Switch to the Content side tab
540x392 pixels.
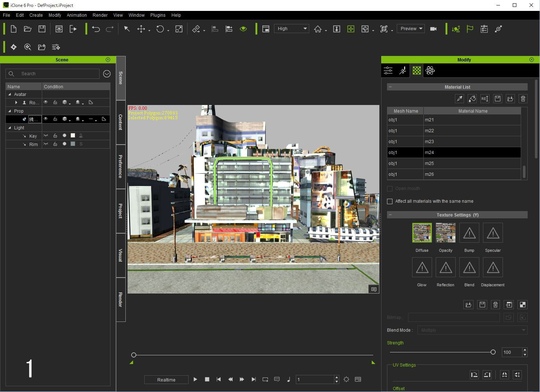pyautogui.click(x=121, y=122)
